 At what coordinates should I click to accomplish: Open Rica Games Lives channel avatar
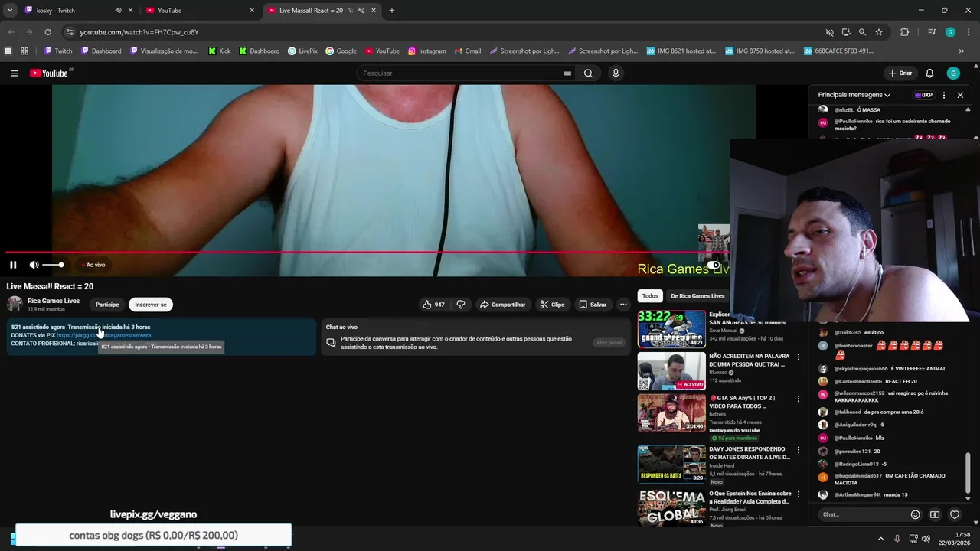point(15,304)
